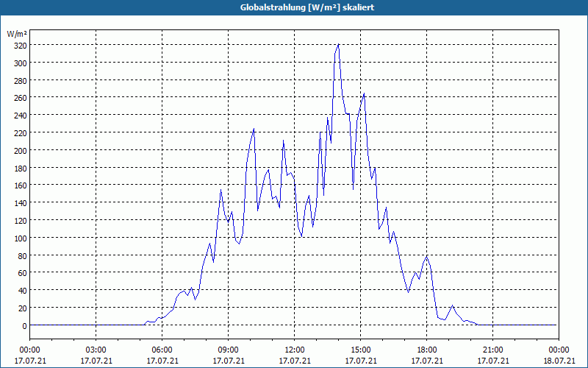Viewport: 588px width, 368px height.
Task: Select the 240 y-axis label
Action: point(21,116)
